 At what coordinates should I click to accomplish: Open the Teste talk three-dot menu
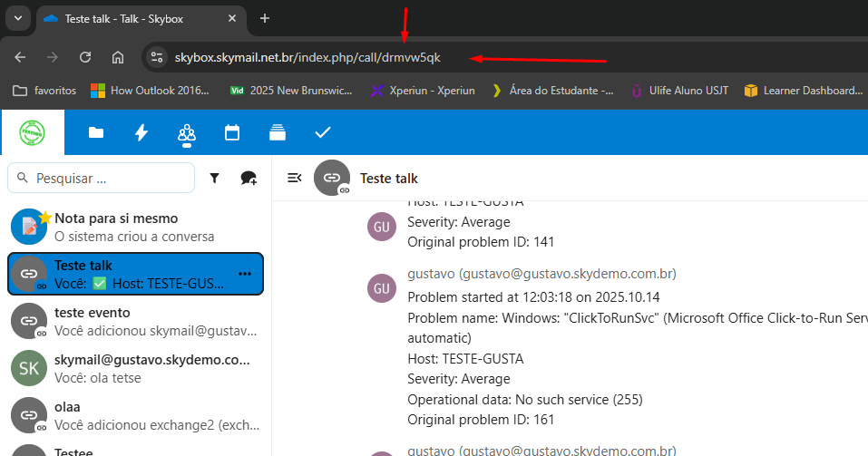pyautogui.click(x=245, y=274)
